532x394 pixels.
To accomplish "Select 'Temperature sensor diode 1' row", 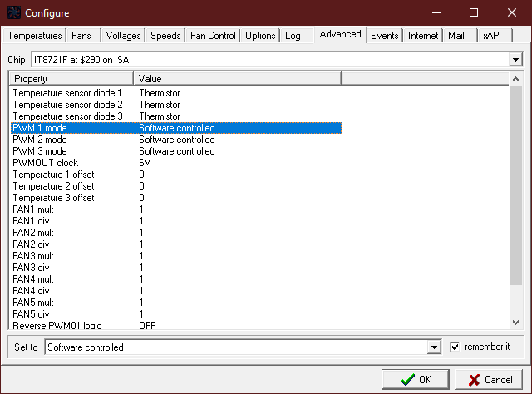I will pyautogui.click(x=175, y=93).
